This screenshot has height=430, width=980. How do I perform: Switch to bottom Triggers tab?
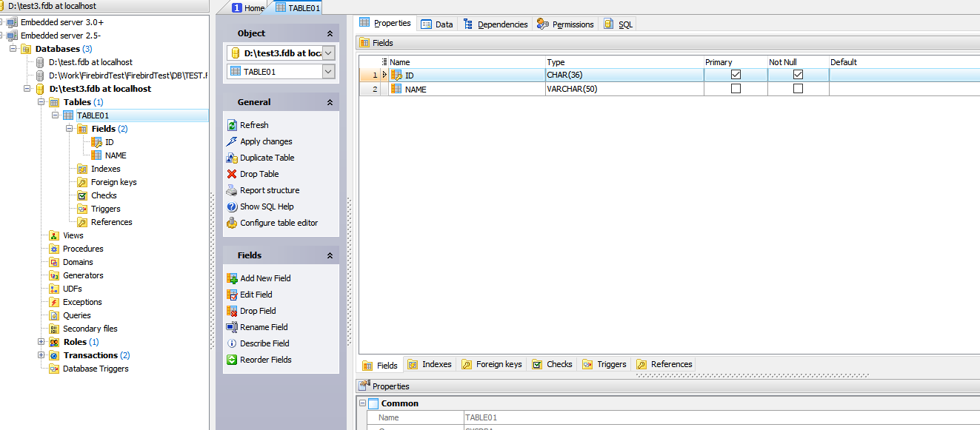pos(604,364)
